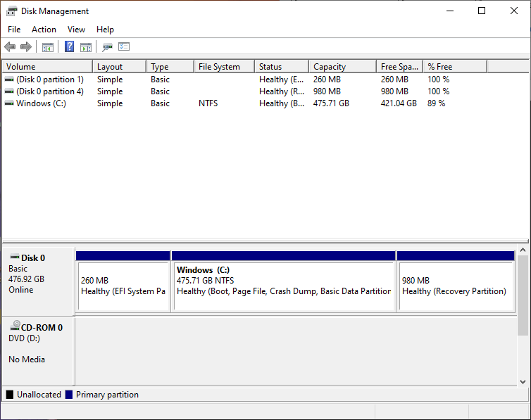
Task: Click the Forward arrow toolbar icon
Action: coord(26,46)
